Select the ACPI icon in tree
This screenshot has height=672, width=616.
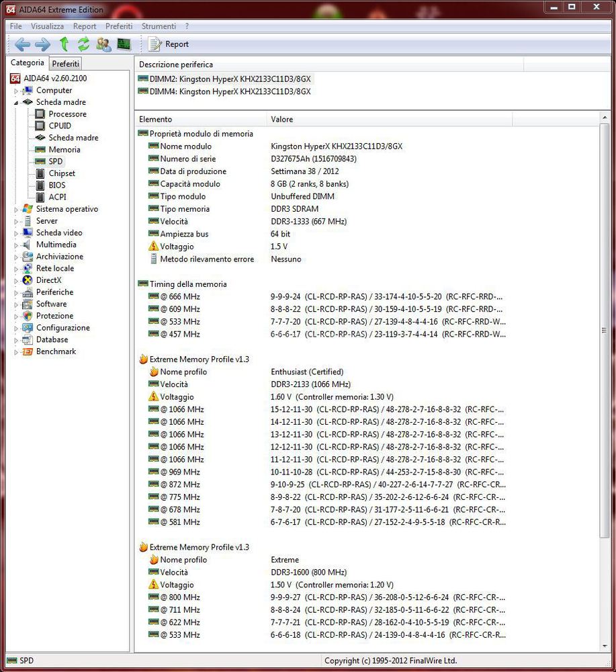[40, 197]
